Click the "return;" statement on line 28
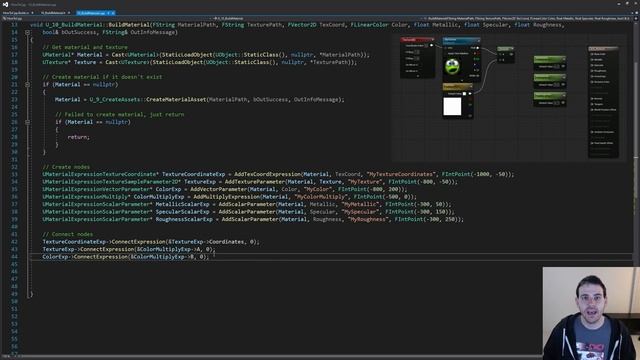Viewport: 640px width, 360px height. point(78,137)
